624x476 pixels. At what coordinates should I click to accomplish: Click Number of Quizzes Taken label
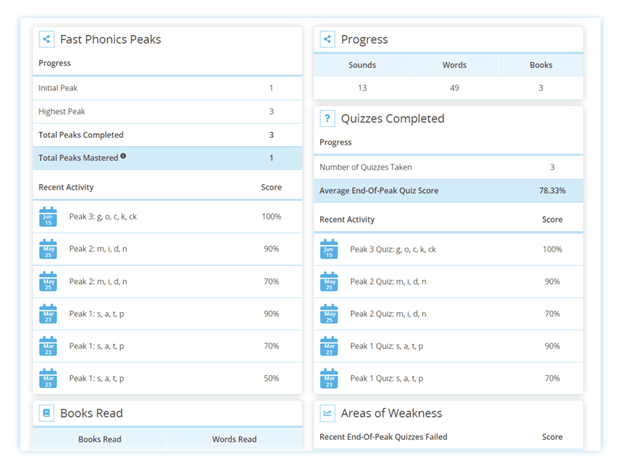(366, 167)
